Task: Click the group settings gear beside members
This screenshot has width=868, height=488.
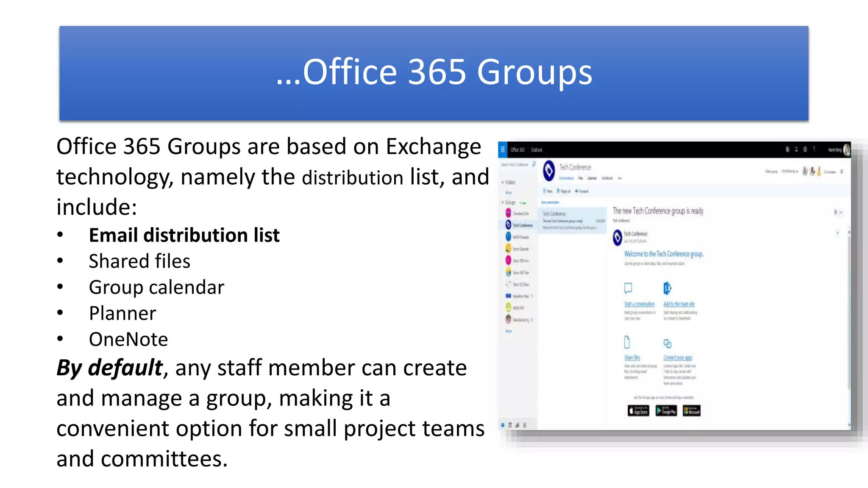Action: click(x=842, y=172)
